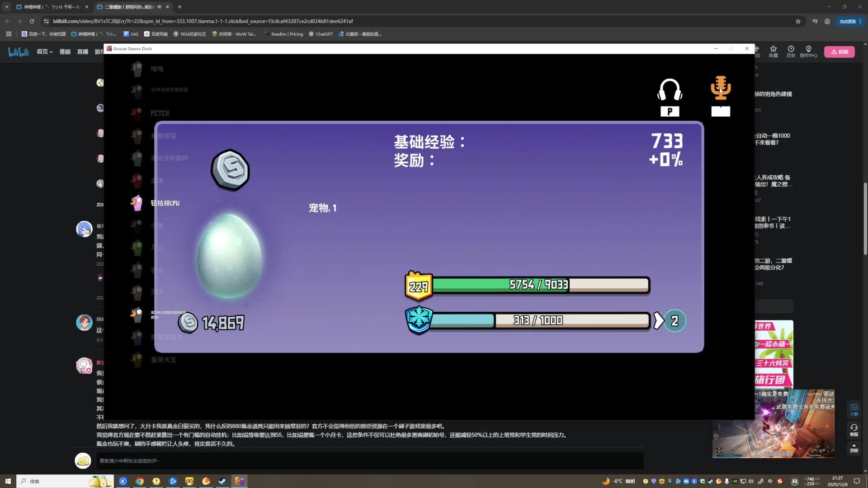Toggle the orange microphone mute icon
Image resolution: width=868 pixels, height=488 pixels.
point(720,88)
